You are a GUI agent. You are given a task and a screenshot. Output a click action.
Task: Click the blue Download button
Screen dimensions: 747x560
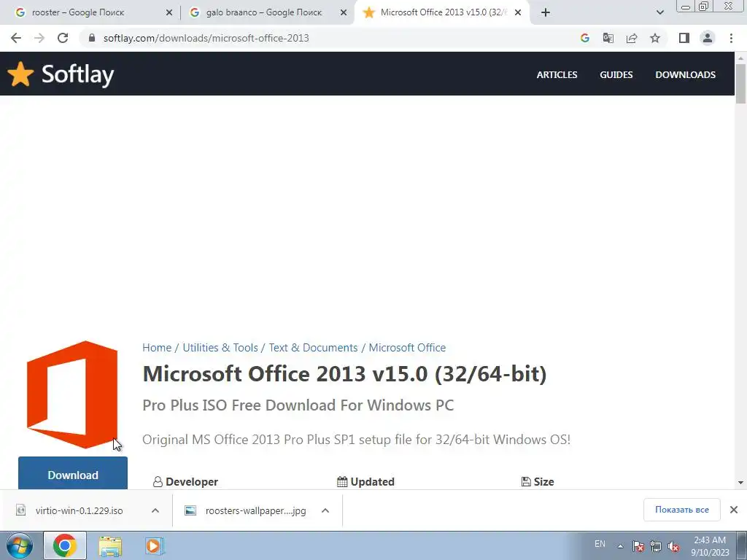(73, 472)
